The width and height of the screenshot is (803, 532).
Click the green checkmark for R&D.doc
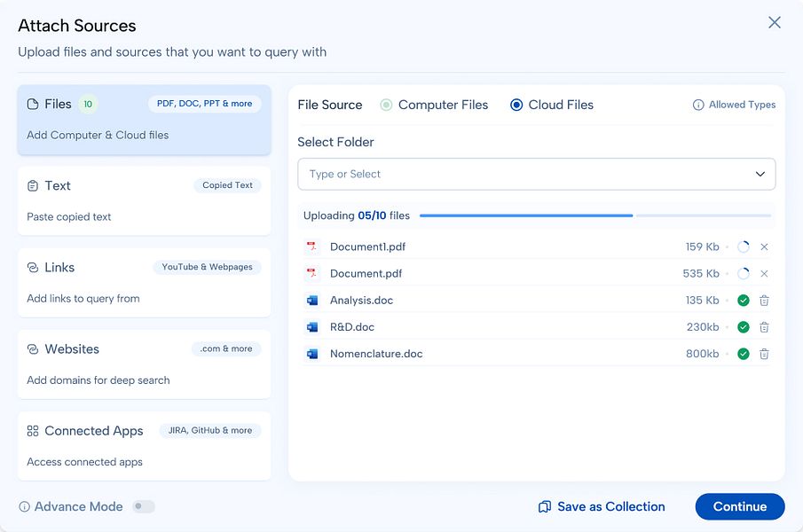point(743,327)
